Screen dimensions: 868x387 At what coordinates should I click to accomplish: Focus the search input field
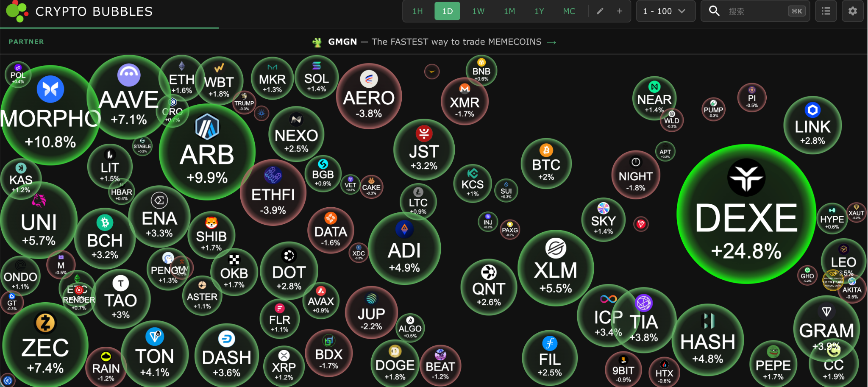click(755, 11)
